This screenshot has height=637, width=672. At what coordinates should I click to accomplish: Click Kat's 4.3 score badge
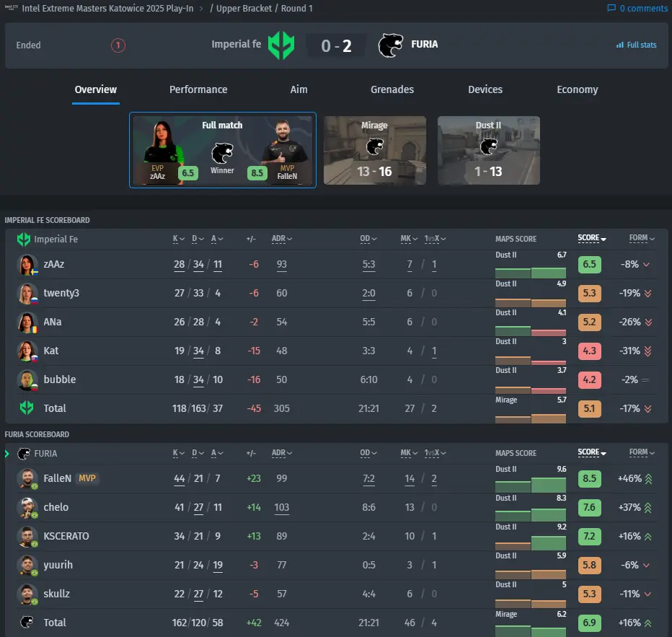click(x=589, y=351)
